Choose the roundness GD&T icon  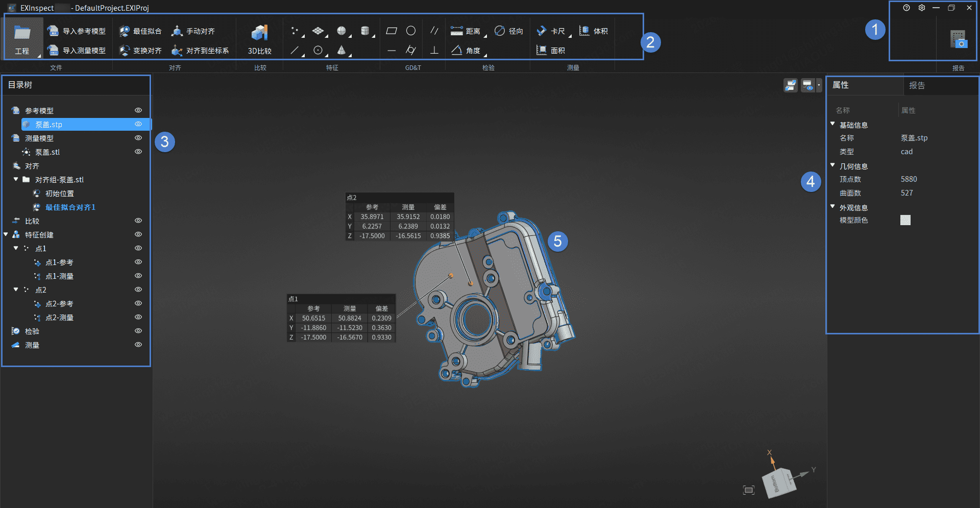click(x=411, y=31)
